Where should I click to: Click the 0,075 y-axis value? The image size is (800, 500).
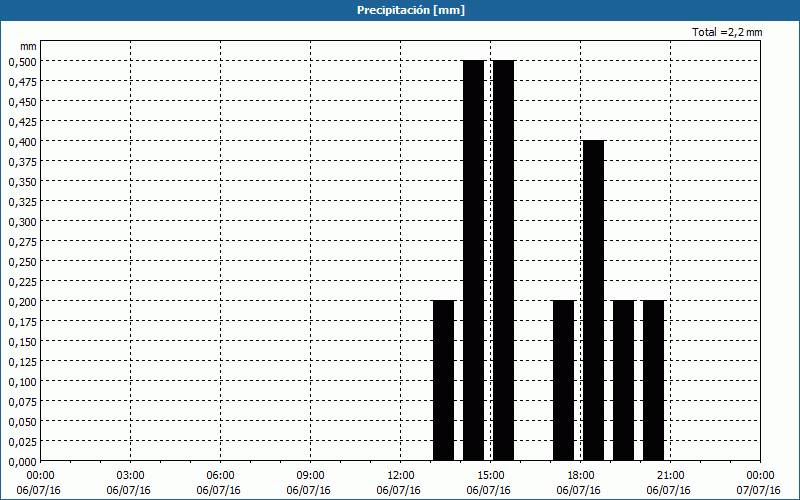22,401
